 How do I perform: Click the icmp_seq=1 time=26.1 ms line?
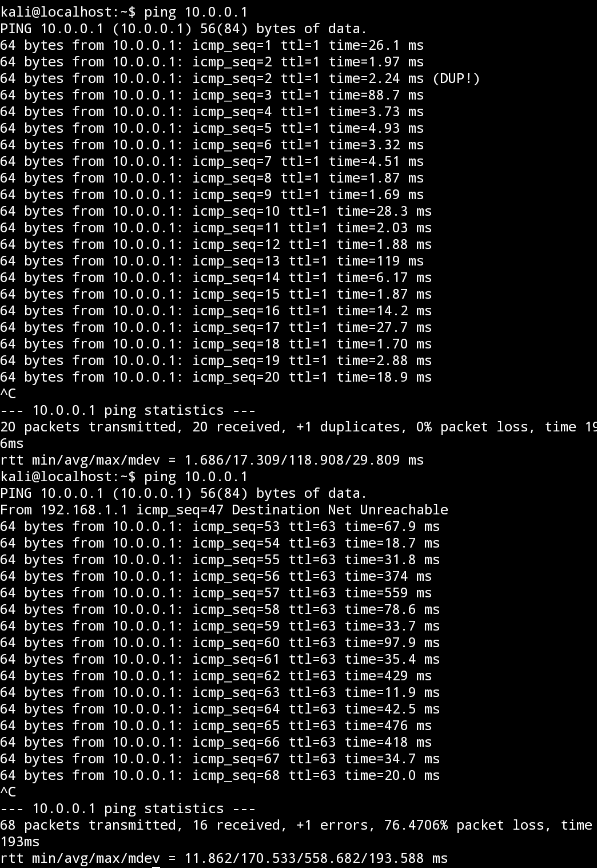(212, 45)
